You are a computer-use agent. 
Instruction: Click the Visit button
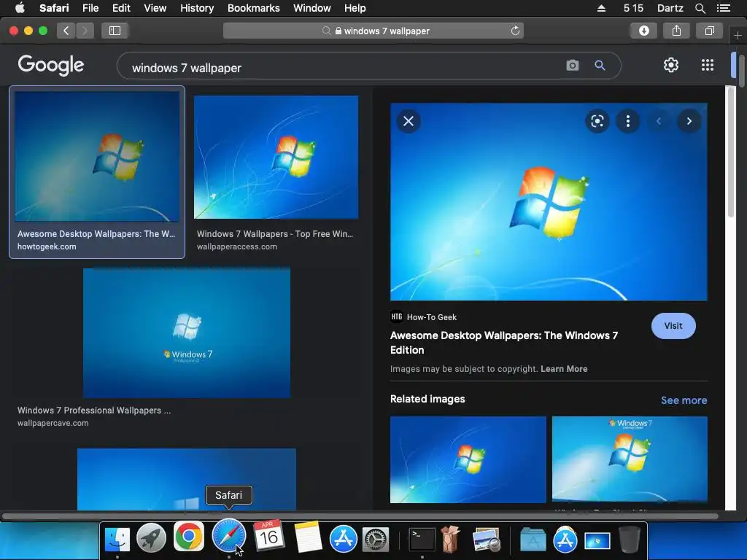click(x=673, y=326)
